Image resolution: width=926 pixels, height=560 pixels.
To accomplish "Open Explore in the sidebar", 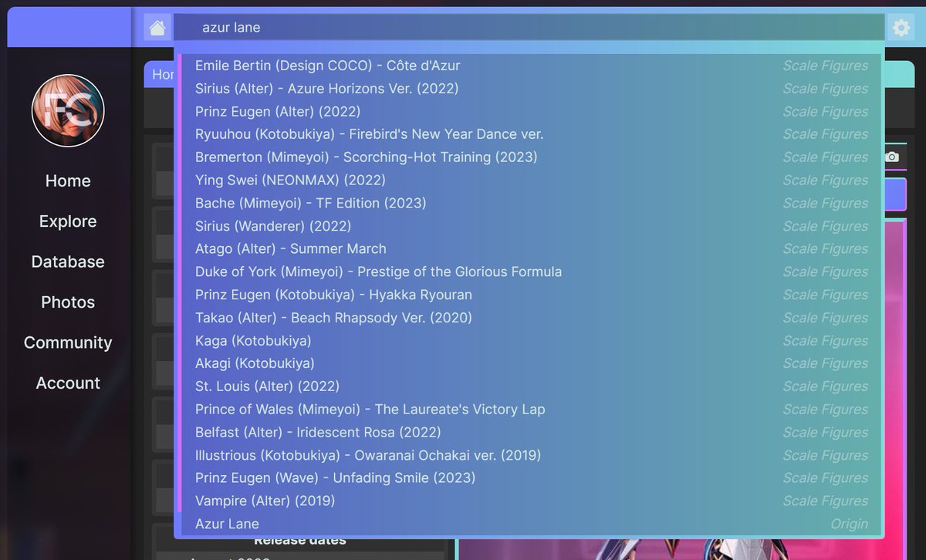I will [x=68, y=221].
